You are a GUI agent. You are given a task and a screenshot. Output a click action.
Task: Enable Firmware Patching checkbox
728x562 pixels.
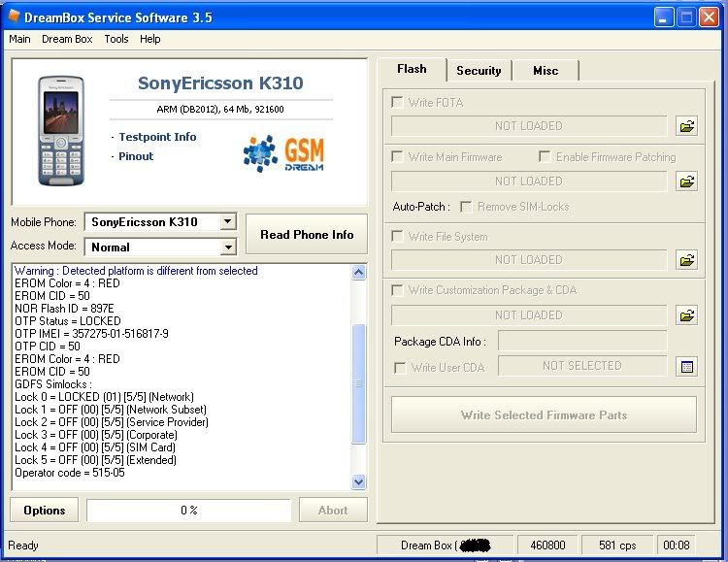(x=545, y=156)
